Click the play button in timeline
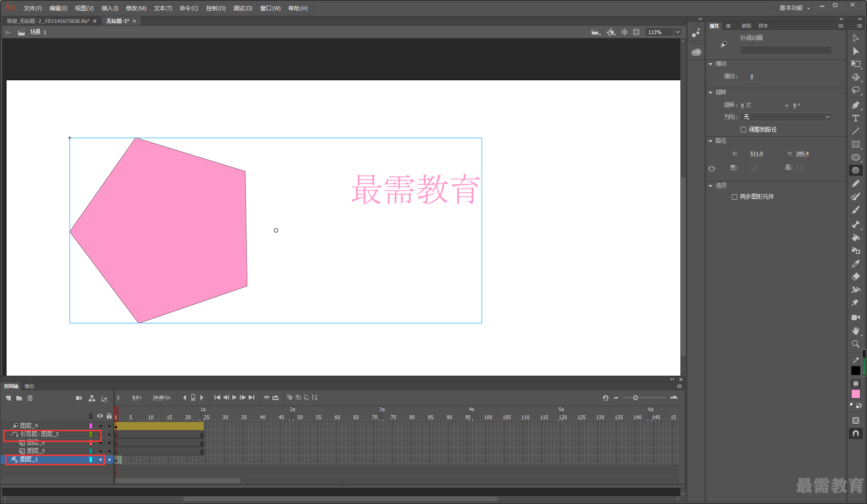The width and height of the screenshot is (867, 504). [x=234, y=398]
